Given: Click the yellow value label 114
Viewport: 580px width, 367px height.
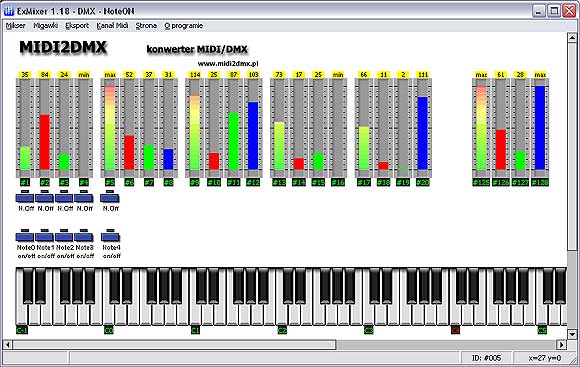Looking at the screenshot, I should point(195,74).
